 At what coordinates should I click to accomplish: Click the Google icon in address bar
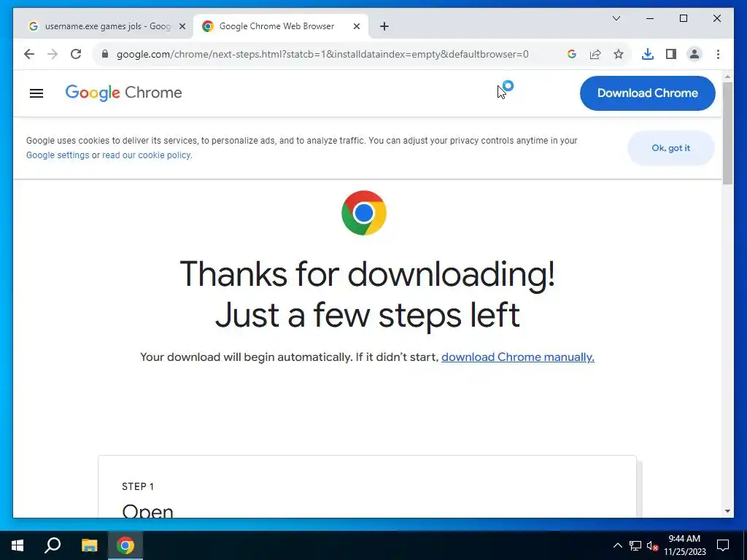pos(572,54)
